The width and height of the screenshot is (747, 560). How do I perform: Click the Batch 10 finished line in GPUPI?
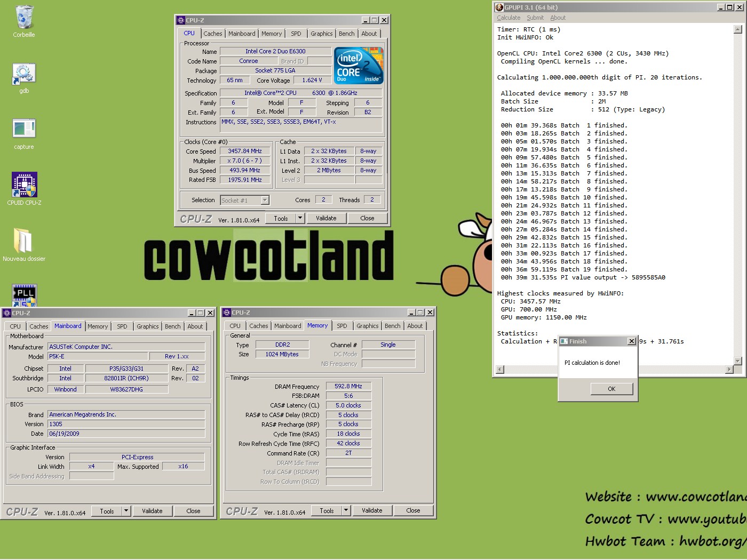click(564, 198)
